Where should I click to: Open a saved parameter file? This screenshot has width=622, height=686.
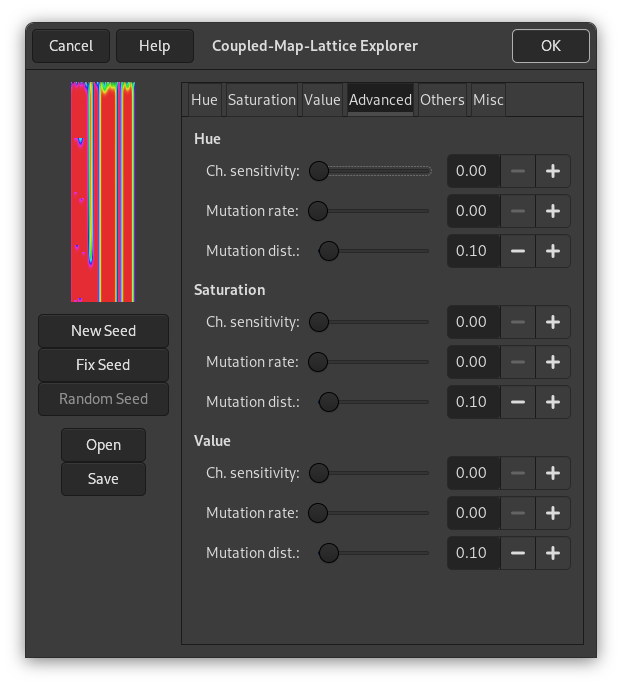coord(103,445)
